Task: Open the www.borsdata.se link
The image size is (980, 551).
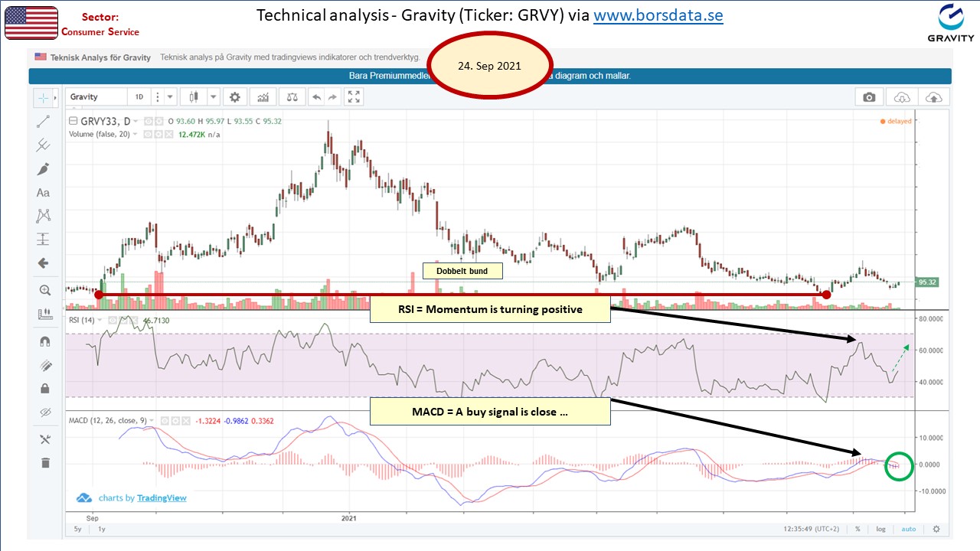Action: point(658,15)
